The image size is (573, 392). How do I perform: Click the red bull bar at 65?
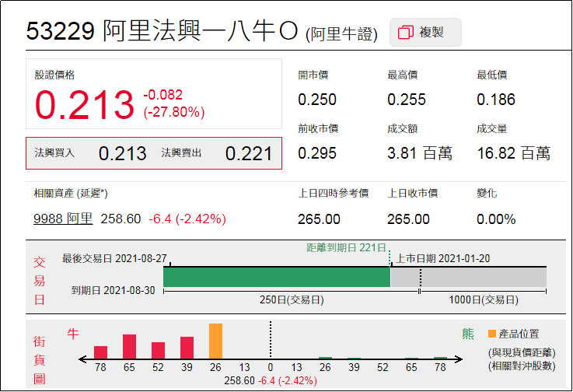click(x=129, y=346)
